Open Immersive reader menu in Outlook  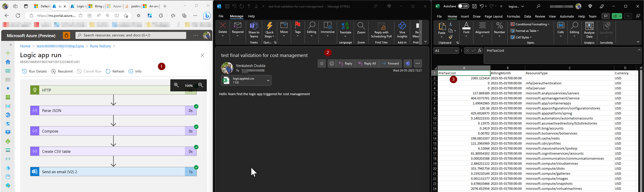[328, 29]
